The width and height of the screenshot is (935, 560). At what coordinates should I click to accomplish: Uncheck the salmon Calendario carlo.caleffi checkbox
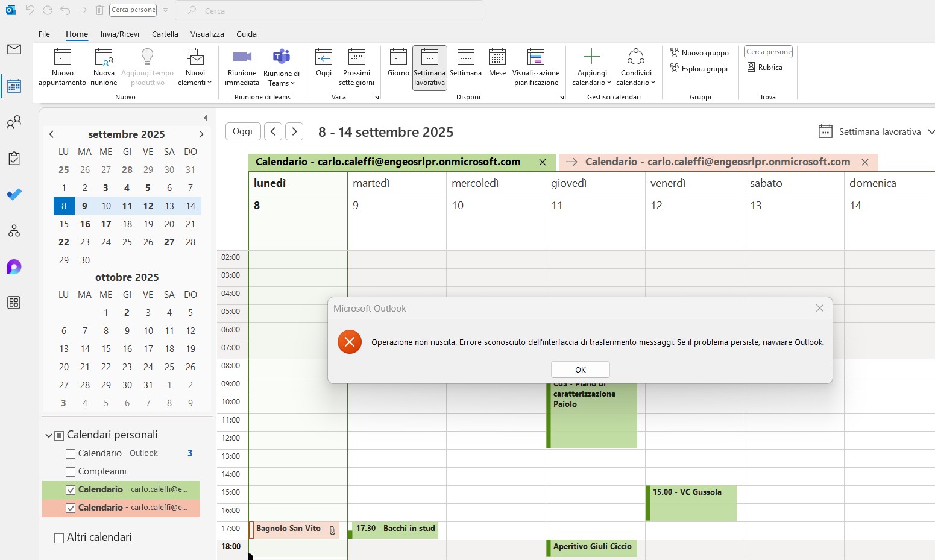[x=71, y=508]
